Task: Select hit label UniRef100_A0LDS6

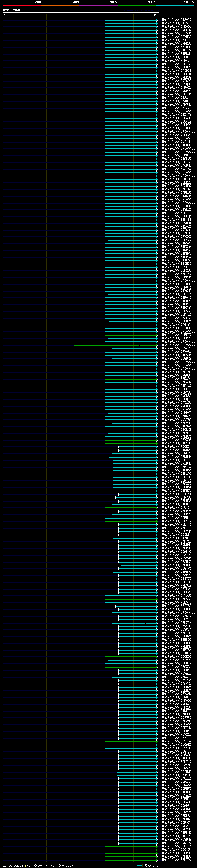Action: [x=176, y=436]
